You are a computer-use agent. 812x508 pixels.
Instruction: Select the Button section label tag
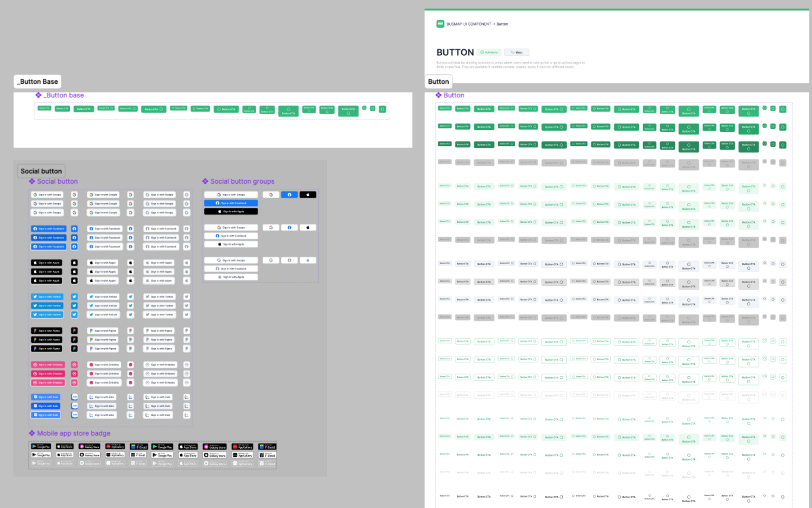click(x=438, y=82)
